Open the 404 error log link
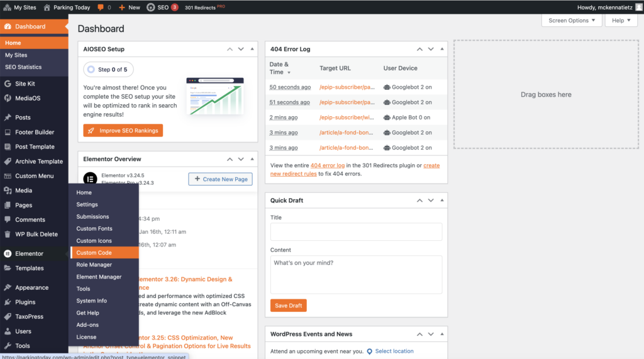Screen dimensions: 644x359 [327, 165]
